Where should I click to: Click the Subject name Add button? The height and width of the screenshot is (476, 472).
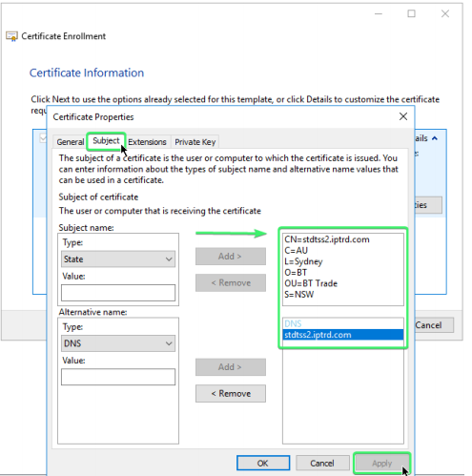[x=231, y=257]
